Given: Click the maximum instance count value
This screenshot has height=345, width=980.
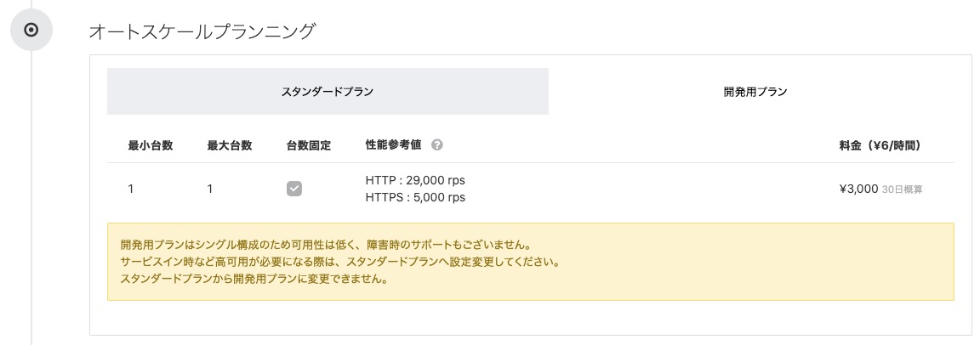Looking at the screenshot, I should (209, 189).
